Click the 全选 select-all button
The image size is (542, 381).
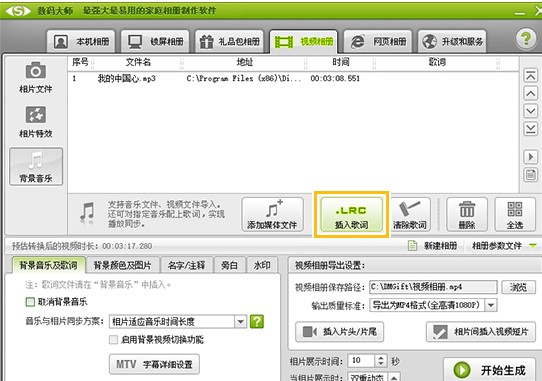click(x=515, y=214)
